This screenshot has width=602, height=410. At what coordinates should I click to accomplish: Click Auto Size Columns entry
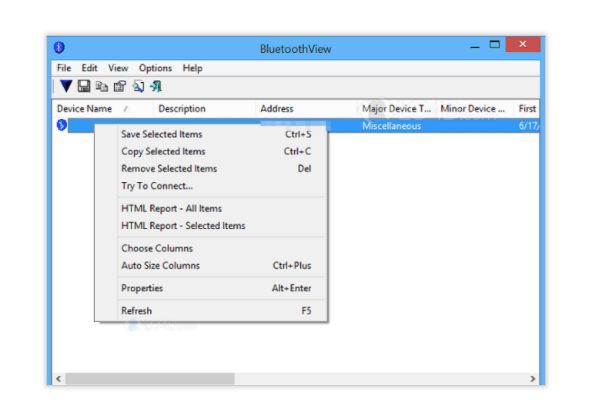(211, 266)
